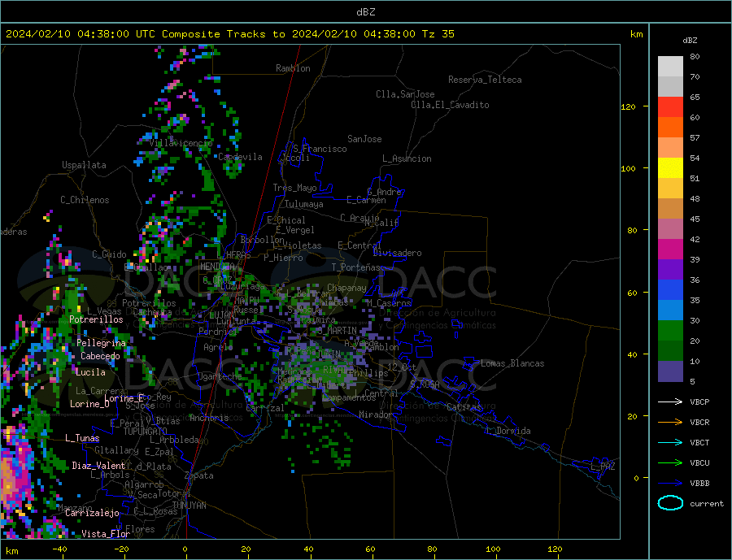The height and width of the screenshot is (560, 732).
Task: Click the 'Cabecedo' map label
Action: [100, 356]
